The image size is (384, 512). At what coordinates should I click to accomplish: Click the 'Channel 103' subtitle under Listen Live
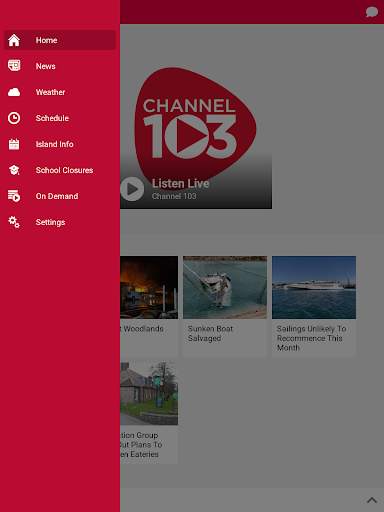pyautogui.click(x=174, y=196)
